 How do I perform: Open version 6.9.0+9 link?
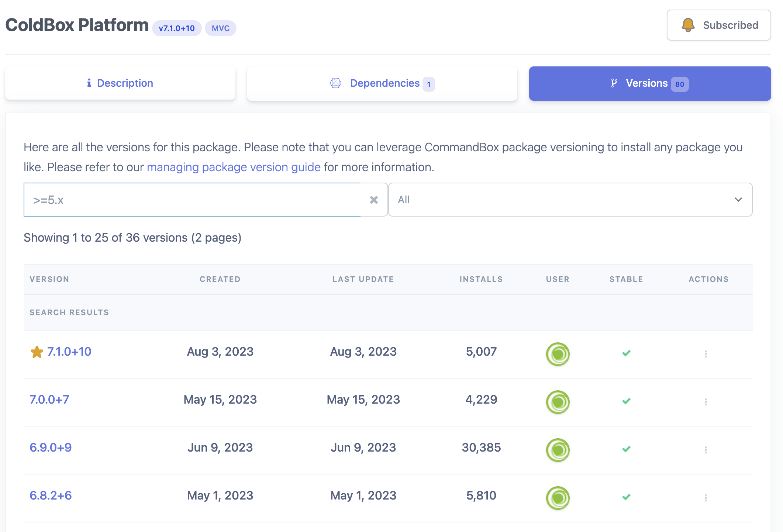click(51, 448)
